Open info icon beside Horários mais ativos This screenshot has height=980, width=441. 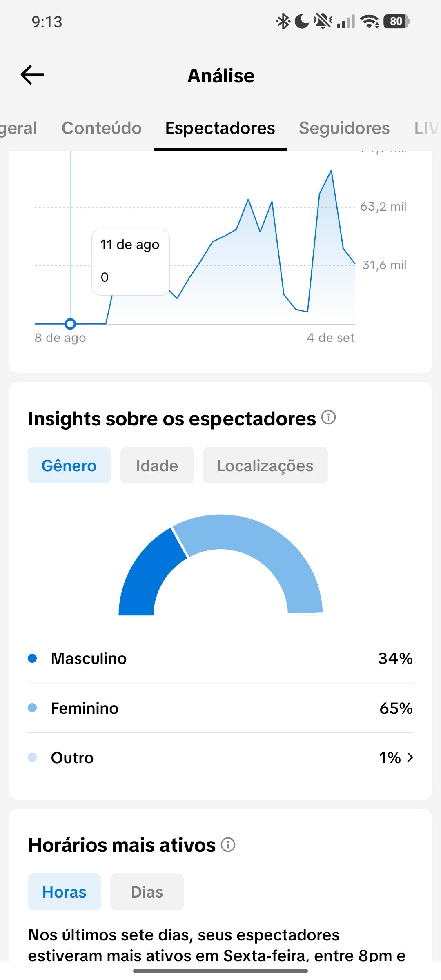pyautogui.click(x=228, y=844)
